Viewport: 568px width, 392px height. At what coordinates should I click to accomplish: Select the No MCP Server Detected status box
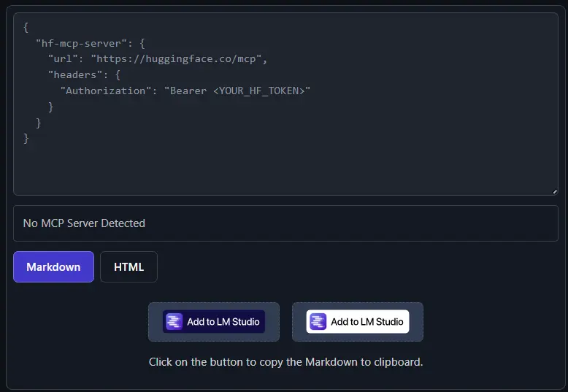(x=285, y=223)
